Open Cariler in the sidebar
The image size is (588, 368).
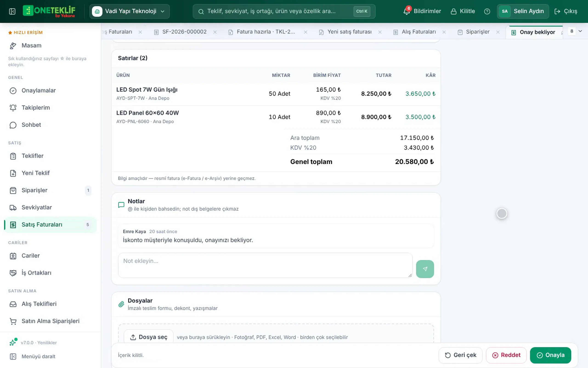51,256
